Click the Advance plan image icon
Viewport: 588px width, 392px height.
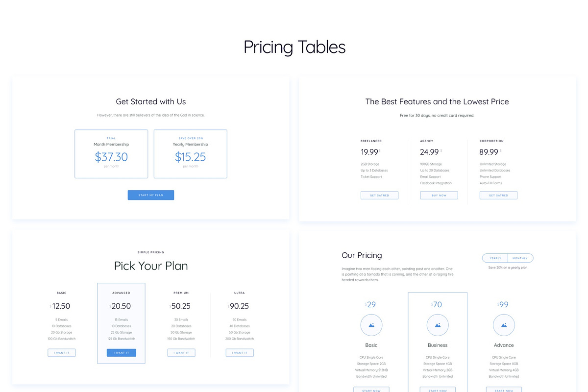tap(504, 325)
